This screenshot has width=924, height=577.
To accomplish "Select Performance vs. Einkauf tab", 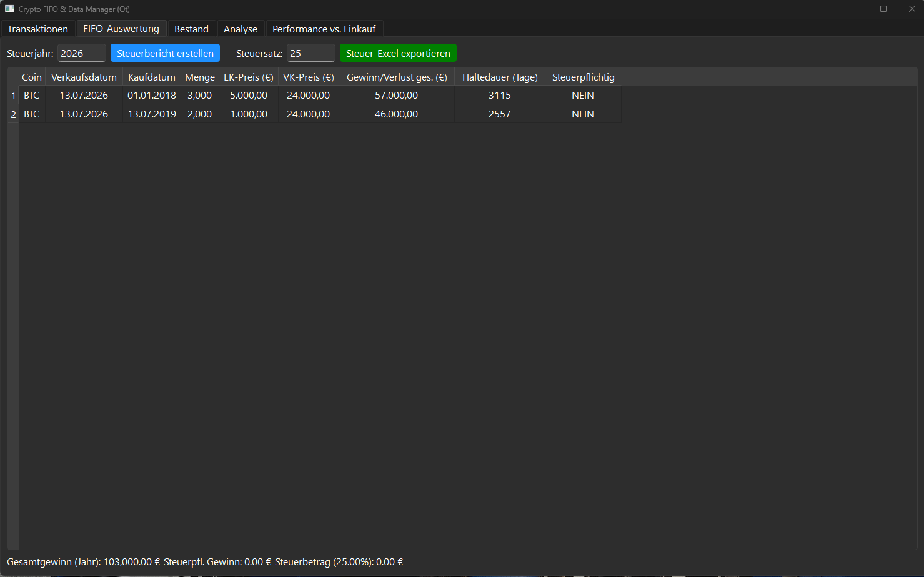I will pos(324,29).
